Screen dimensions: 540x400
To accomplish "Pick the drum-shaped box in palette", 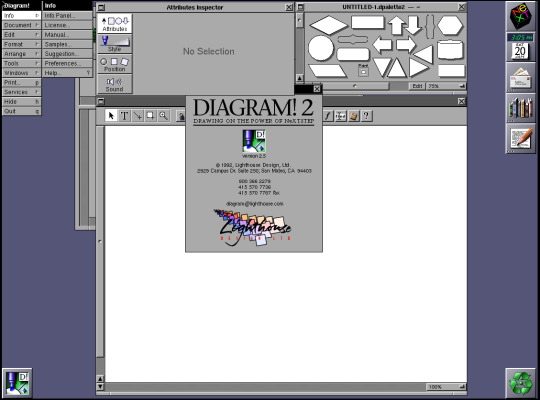I will [x=450, y=50].
